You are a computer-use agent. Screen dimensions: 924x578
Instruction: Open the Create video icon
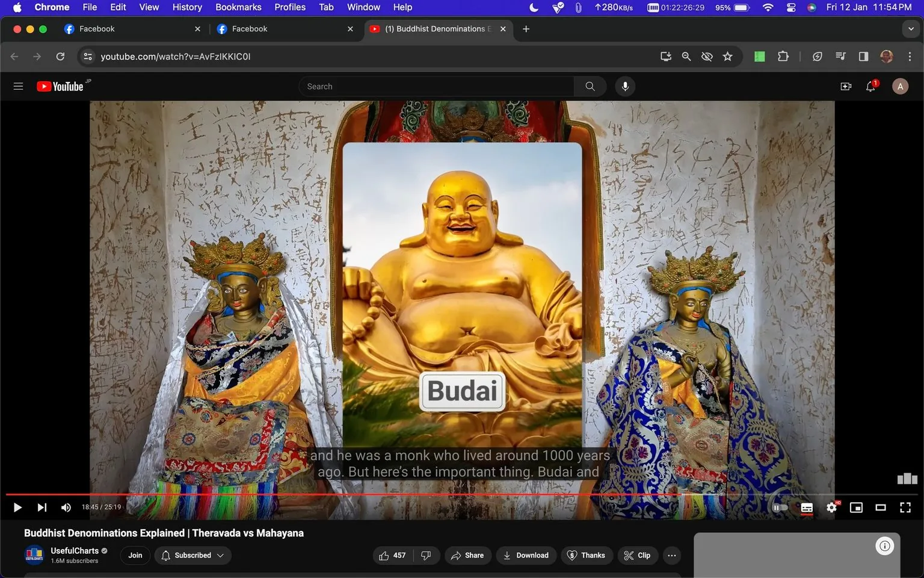click(846, 86)
